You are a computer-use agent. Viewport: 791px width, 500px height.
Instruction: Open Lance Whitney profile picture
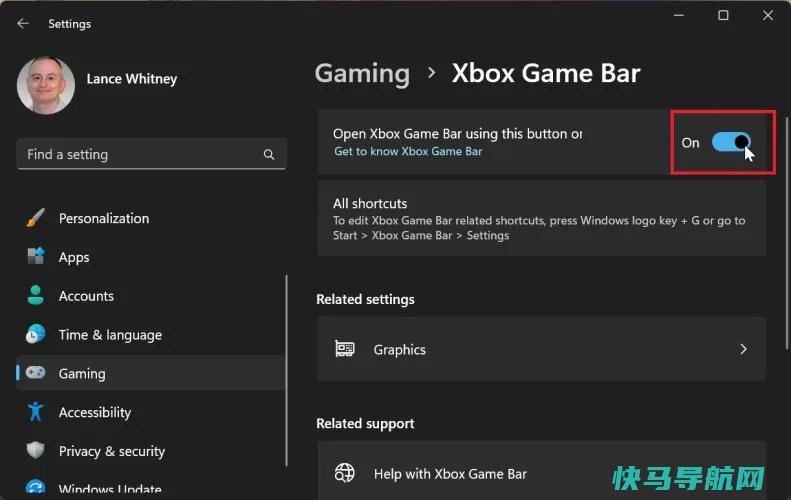[x=46, y=85]
